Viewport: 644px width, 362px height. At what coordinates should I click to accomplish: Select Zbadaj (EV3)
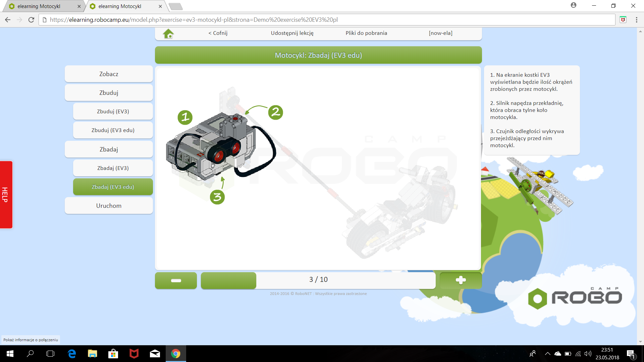pyautogui.click(x=113, y=168)
